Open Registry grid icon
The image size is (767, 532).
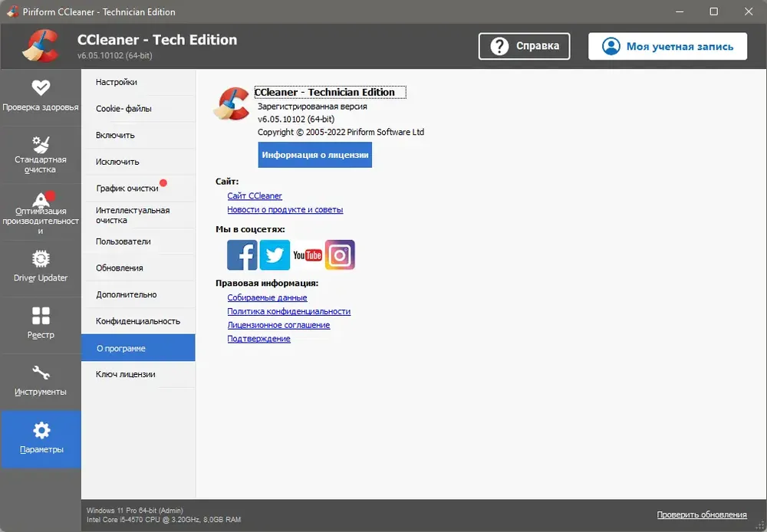[x=41, y=316]
